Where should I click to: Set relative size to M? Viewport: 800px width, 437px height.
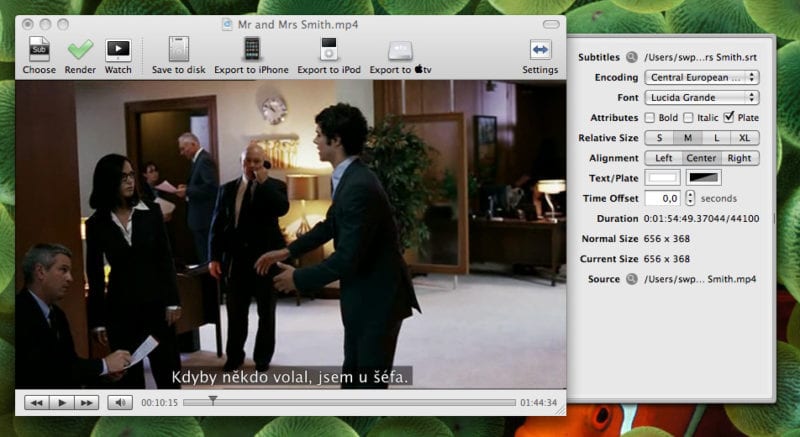(688, 138)
